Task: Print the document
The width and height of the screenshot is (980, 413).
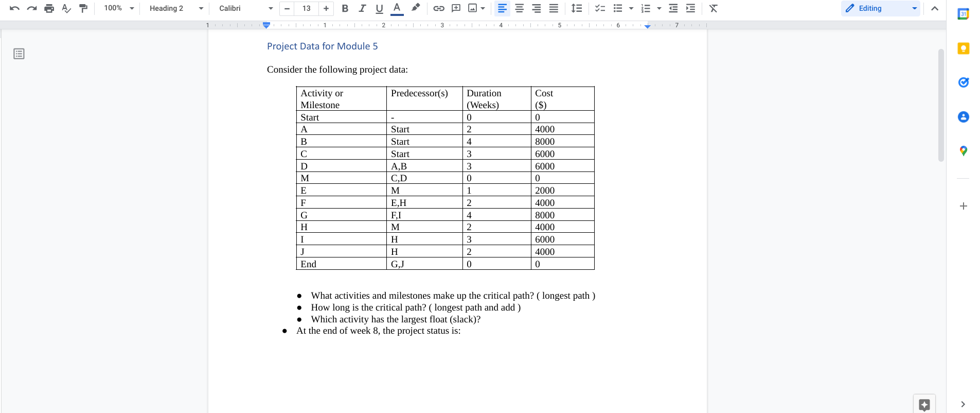Action: point(49,8)
